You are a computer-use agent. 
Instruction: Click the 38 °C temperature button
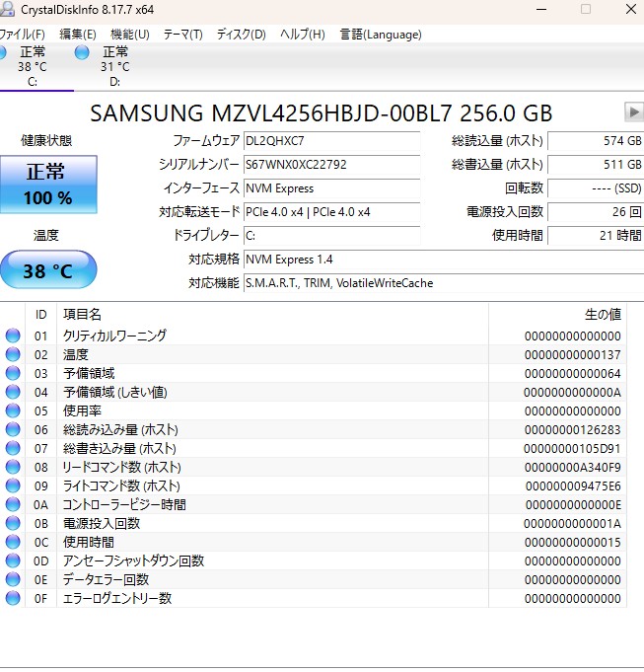pos(48,270)
